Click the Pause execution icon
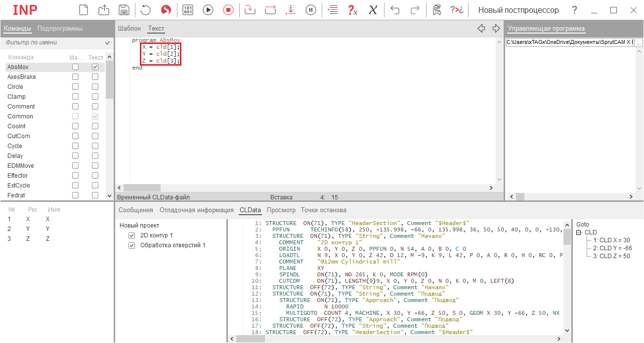This screenshot has height=343, width=644. coord(311,10)
